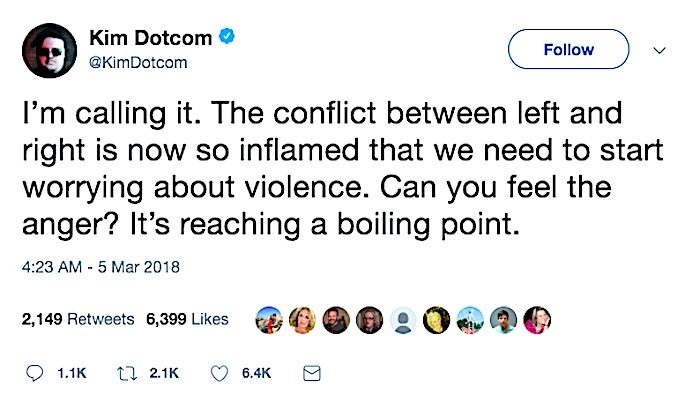Screen dimensions: 700x401
Task: Click the reply speech bubble icon
Action: [x=34, y=373]
